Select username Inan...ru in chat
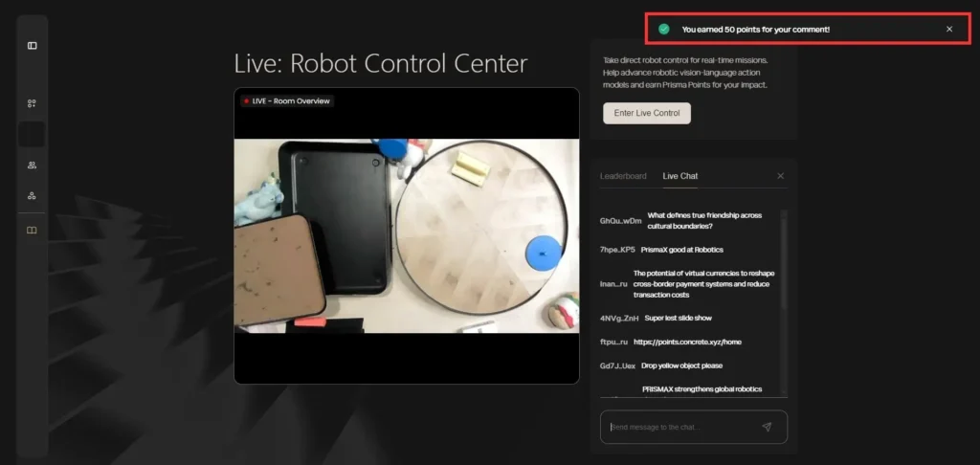 pos(613,284)
